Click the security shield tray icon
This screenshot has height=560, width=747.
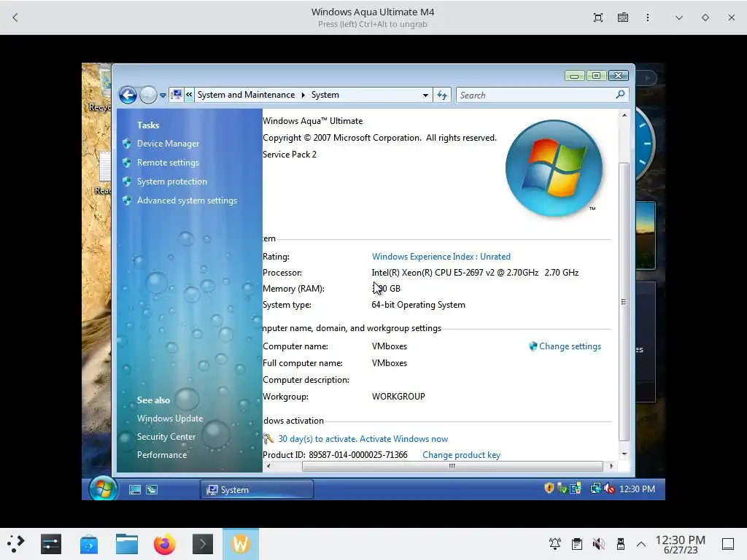pos(549,488)
